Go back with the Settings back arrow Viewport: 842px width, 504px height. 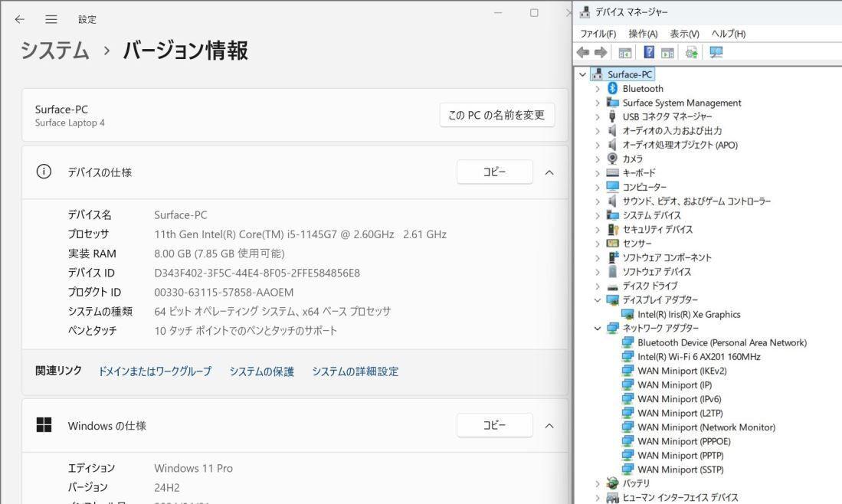pos(20,19)
